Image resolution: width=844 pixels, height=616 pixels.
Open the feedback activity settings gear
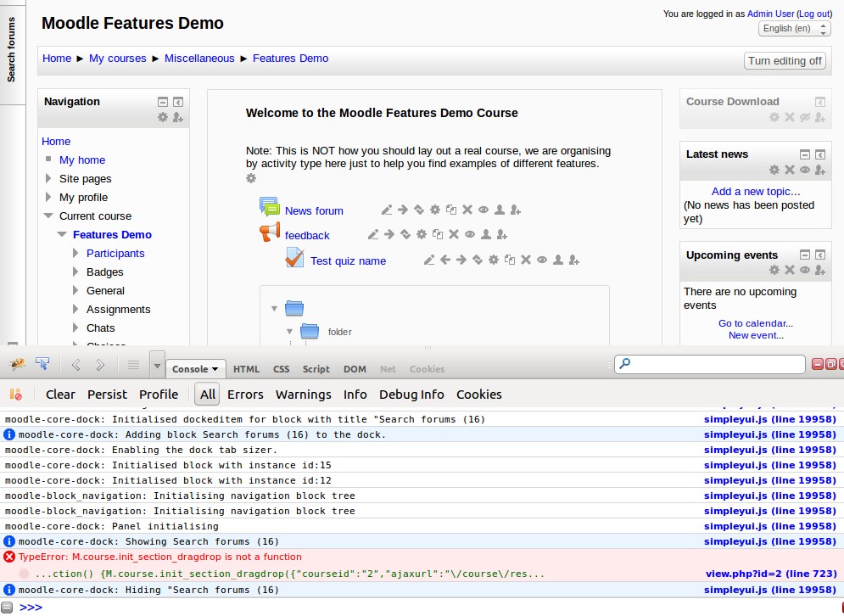tap(422, 234)
